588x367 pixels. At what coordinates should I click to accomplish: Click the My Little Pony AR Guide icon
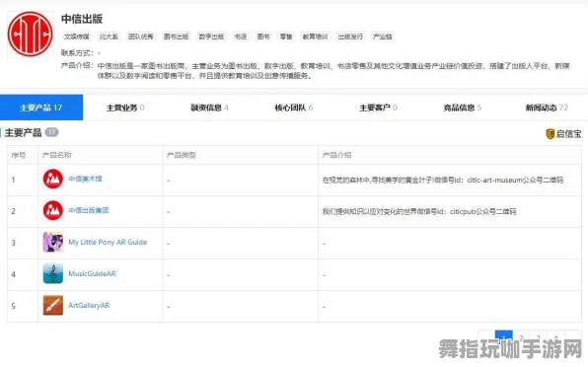(x=53, y=242)
